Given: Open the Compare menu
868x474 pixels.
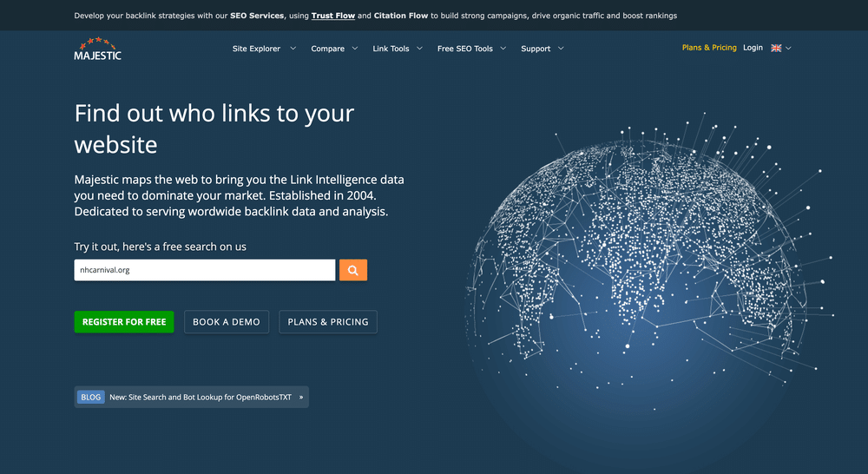Looking at the screenshot, I should (x=328, y=49).
